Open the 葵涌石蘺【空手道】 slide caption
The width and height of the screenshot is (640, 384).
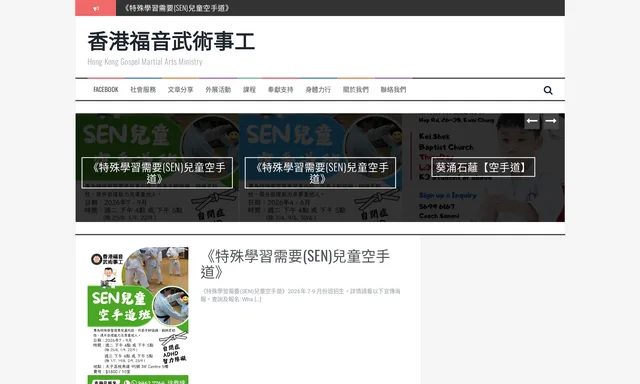[483, 167]
